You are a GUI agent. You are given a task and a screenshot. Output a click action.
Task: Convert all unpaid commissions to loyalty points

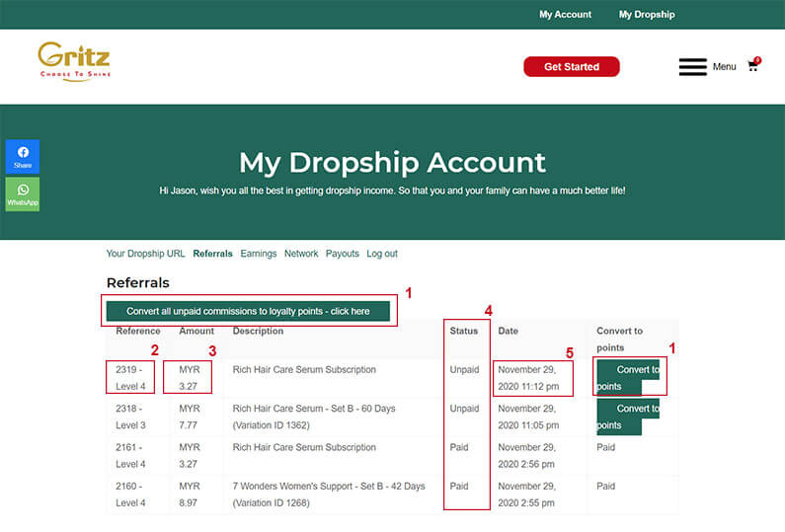coord(248,311)
